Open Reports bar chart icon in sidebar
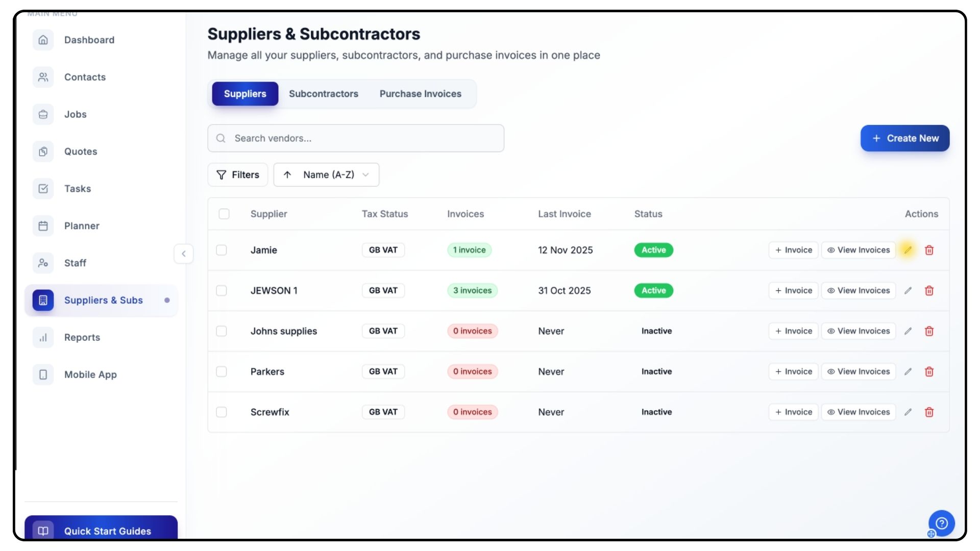The image size is (980, 551). point(43,338)
